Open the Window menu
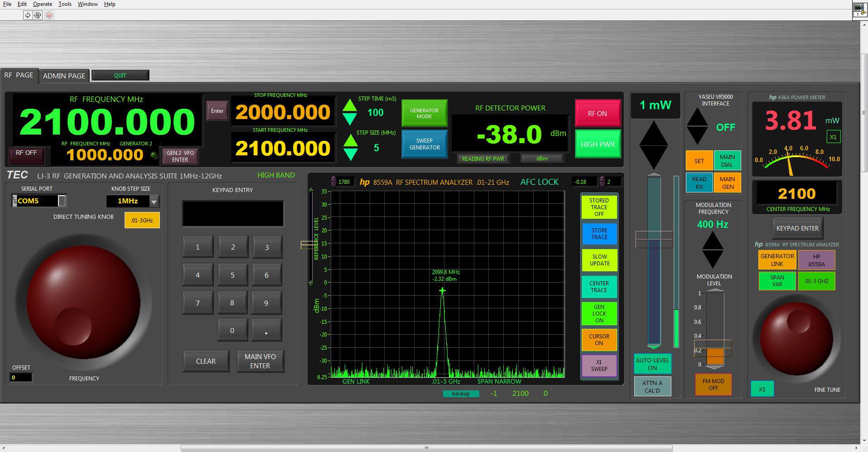Viewport: 868px width, 452px height. click(x=87, y=4)
